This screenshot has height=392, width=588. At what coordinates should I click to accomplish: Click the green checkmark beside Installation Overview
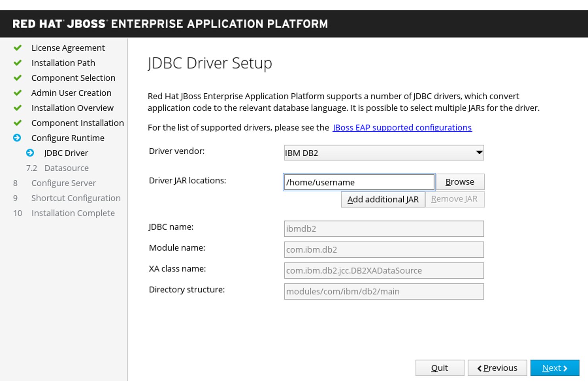[x=17, y=108]
